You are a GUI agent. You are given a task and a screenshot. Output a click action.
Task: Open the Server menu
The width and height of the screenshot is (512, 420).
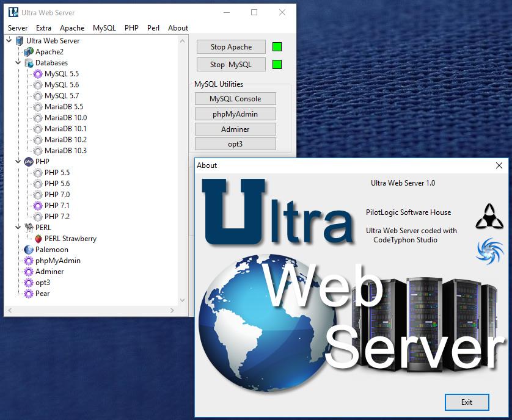[x=18, y=28]
